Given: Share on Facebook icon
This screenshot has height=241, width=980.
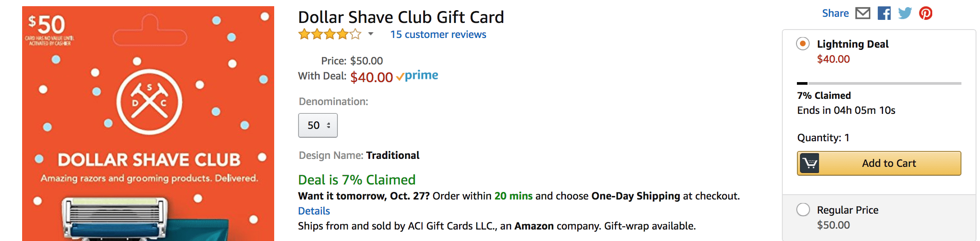Looking at the screenshot, I should (x=884, y=13).
